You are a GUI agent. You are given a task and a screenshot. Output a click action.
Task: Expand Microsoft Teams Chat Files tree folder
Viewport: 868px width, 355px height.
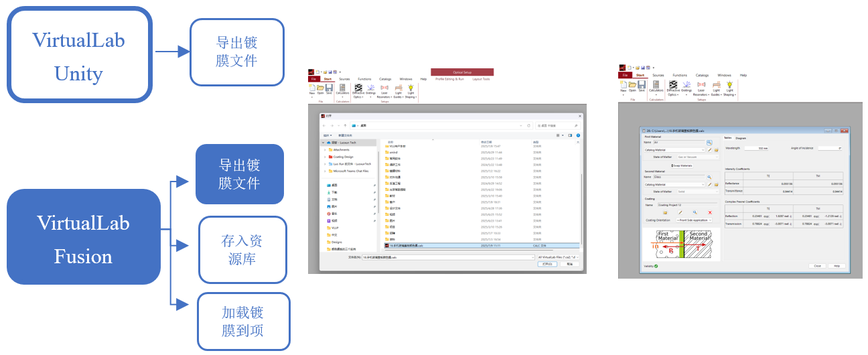(325, 171)
